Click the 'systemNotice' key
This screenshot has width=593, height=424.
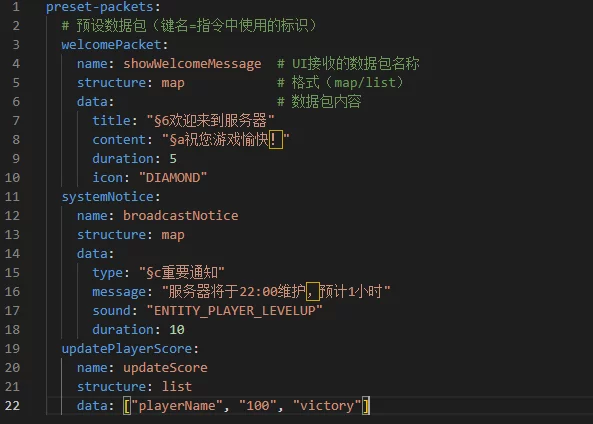click(108, 197)
